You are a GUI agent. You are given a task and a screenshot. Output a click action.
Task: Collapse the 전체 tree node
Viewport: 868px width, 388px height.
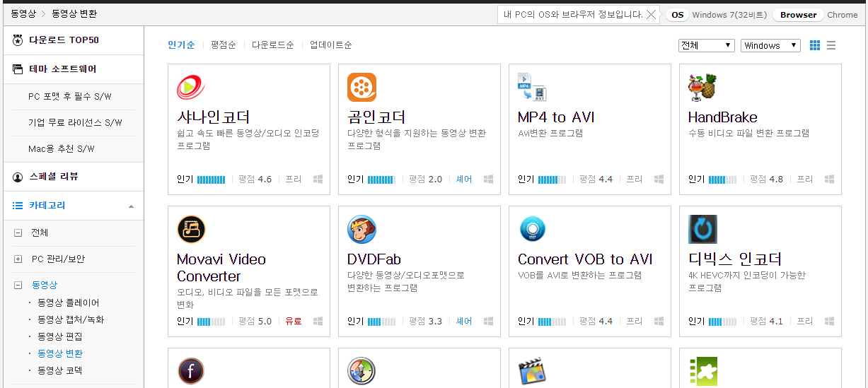[18, 233]
